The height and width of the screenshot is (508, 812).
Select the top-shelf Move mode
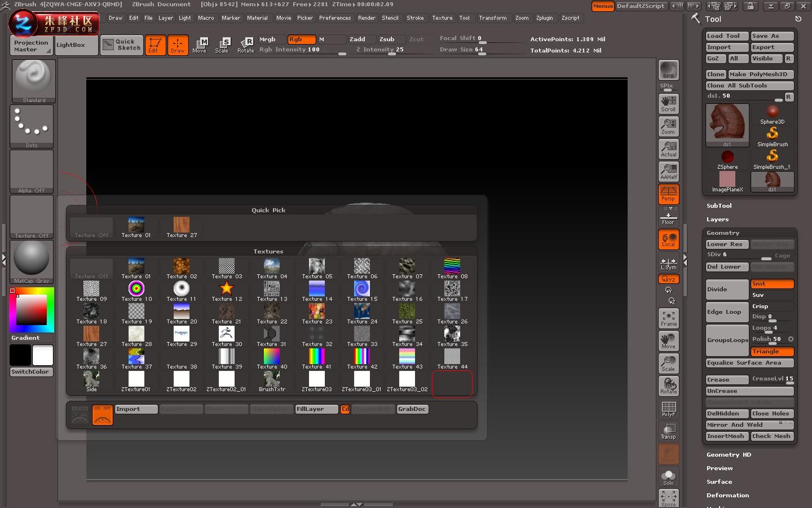(x=200, y=45)
